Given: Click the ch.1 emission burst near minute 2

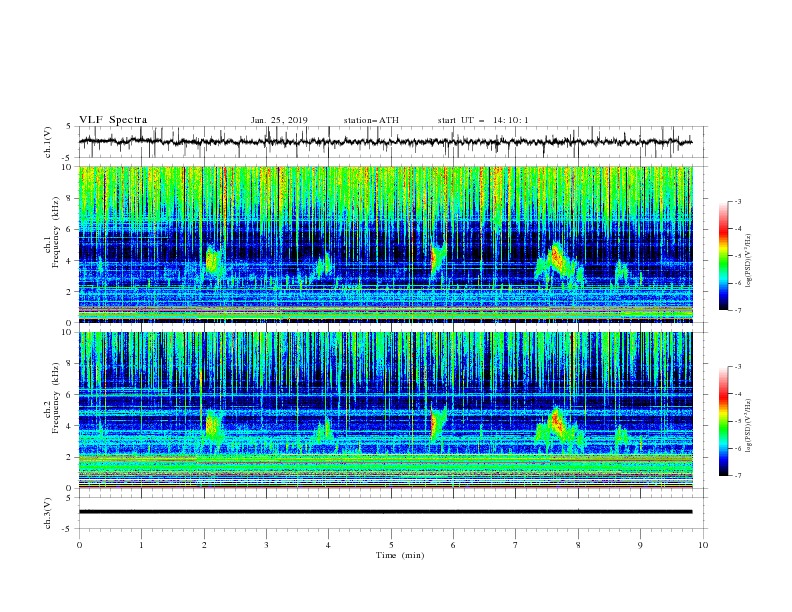Looking at the screenshot, I should 214,262.
